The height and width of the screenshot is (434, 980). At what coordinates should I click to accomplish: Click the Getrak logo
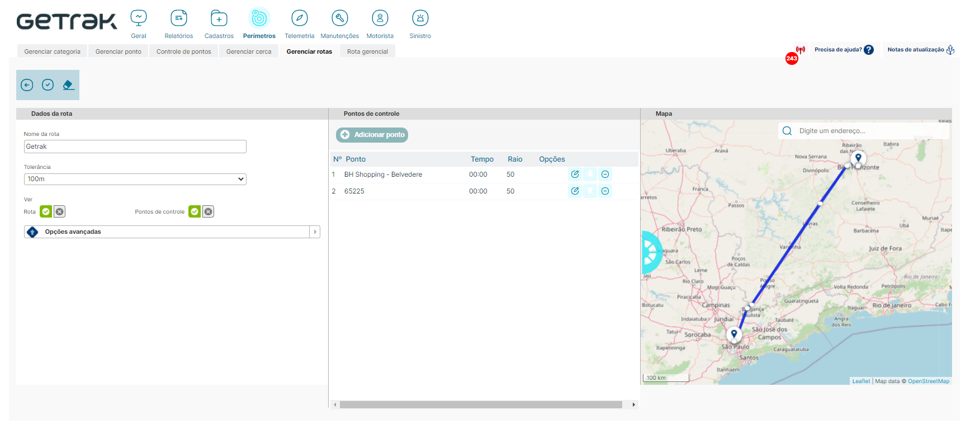click(x=67, y=21)
